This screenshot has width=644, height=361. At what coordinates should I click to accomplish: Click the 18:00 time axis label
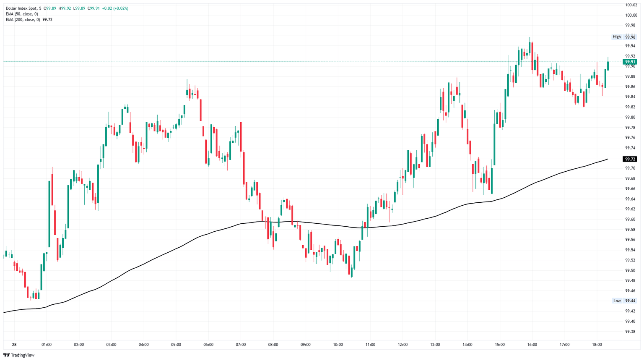tap(597, 345)
